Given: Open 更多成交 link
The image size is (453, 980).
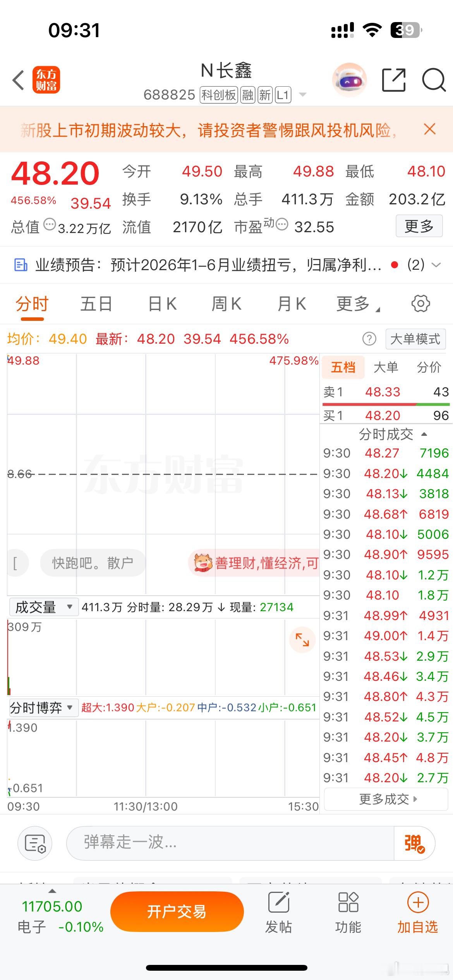Looking at the screenshot, I should [386, 799].
